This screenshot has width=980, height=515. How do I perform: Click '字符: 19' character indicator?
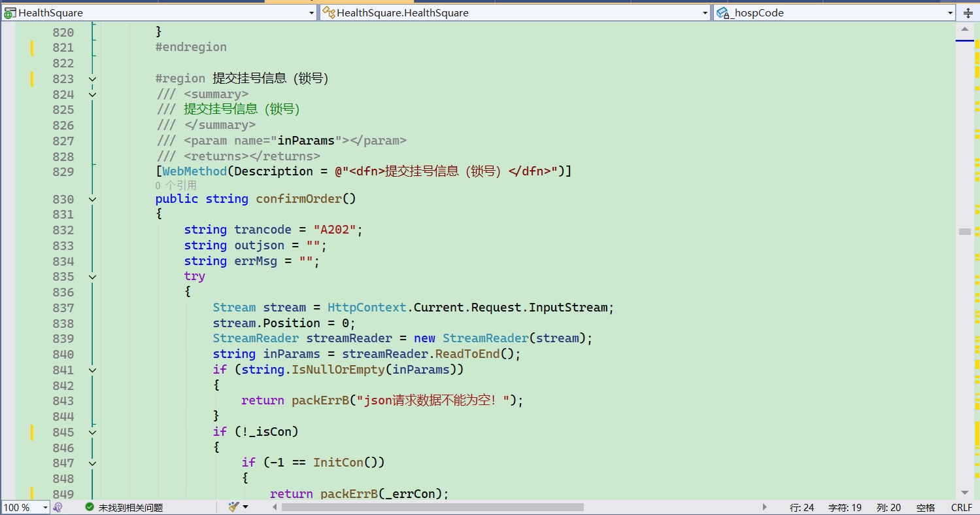click(845, 507)
